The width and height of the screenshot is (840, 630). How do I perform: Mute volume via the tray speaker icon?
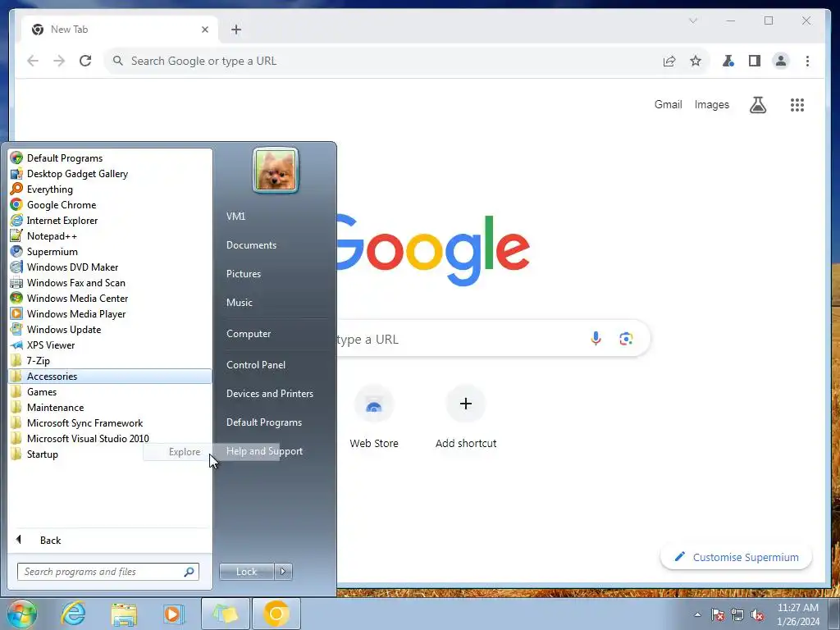coord(757,615)
